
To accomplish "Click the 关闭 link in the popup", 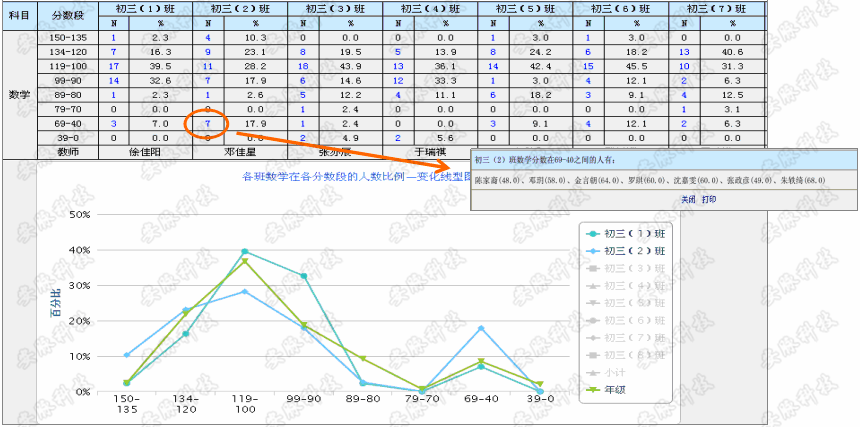I will 688,199.
